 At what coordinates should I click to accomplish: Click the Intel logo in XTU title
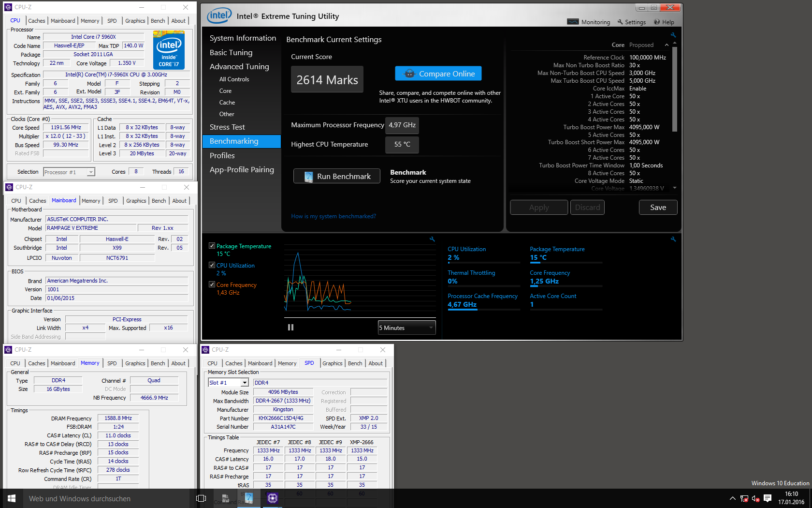219,16
